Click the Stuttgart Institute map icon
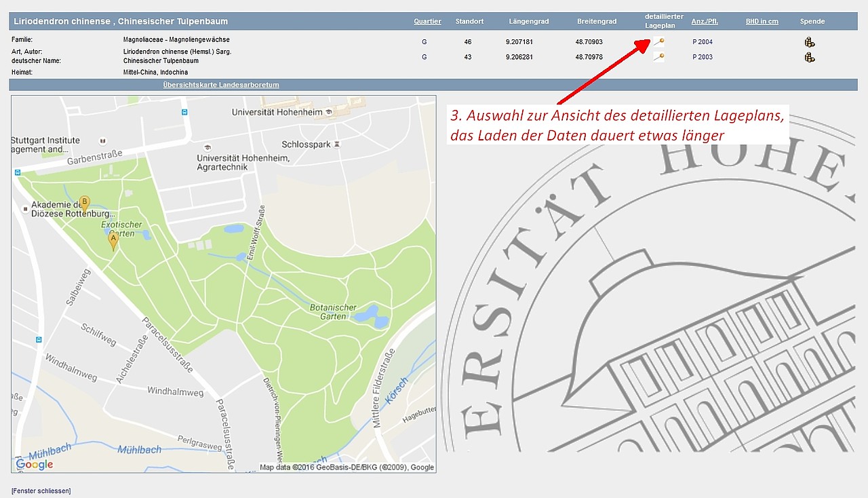Screen dimensions: 868x498 point(102,140)
